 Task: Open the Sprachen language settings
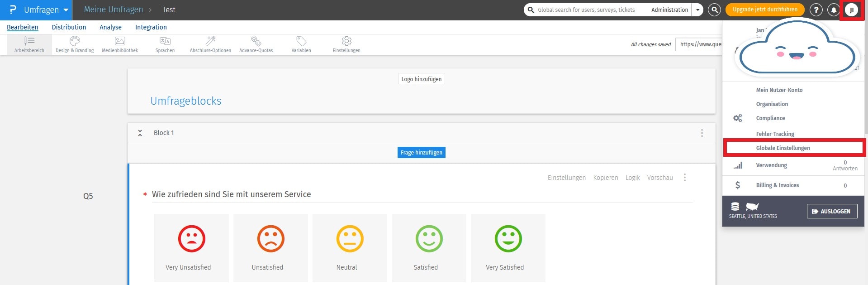point(165,44)
